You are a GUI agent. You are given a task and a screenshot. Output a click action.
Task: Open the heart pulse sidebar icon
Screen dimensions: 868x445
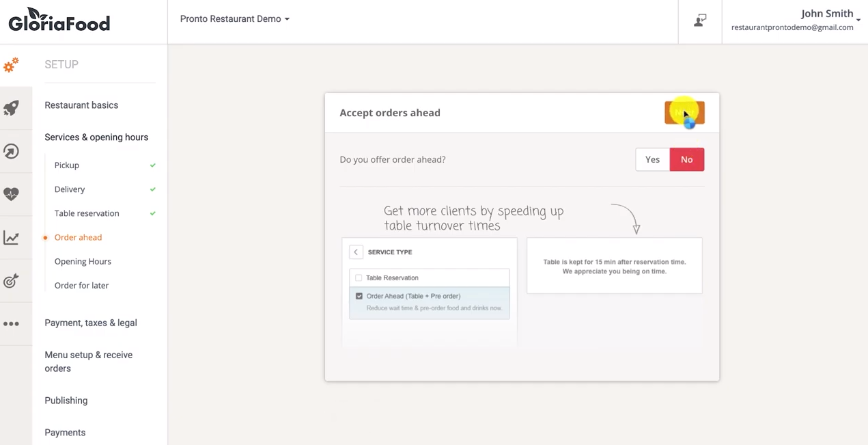(11, 194)
